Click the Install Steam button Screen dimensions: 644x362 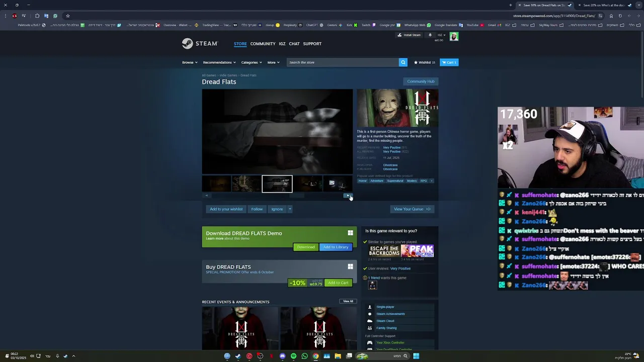pyautogui.click(x=409, y=35)
